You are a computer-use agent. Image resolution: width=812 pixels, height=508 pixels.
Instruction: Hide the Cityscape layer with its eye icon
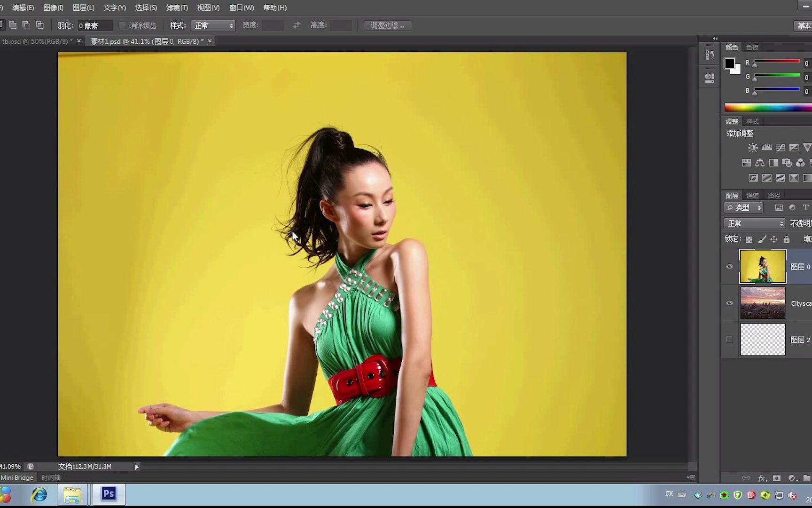[x=730, y=303]
